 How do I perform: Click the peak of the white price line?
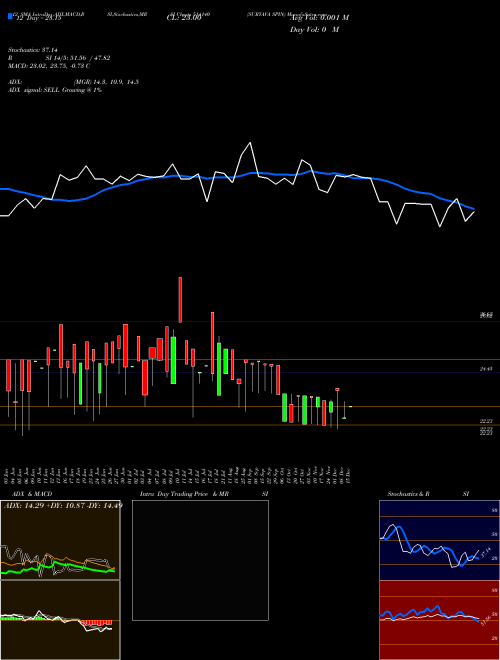tap(250, 143)
